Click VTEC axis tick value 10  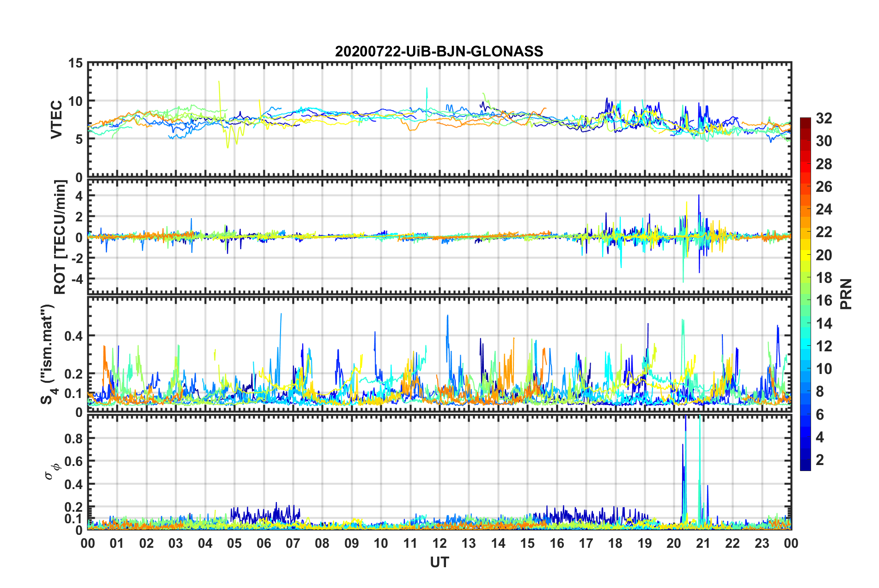click(75, 101)
